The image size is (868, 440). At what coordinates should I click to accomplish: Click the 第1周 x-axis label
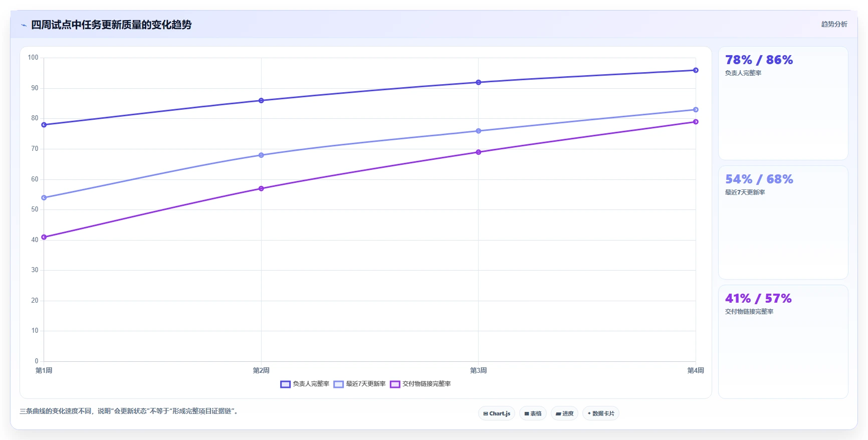[44, 370]
